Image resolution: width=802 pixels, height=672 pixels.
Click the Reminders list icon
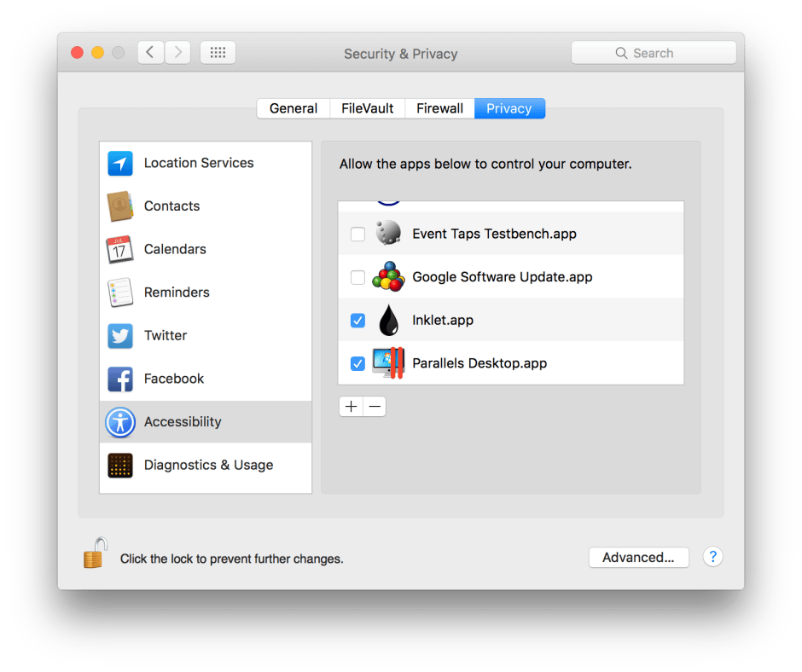coord(120,293)
